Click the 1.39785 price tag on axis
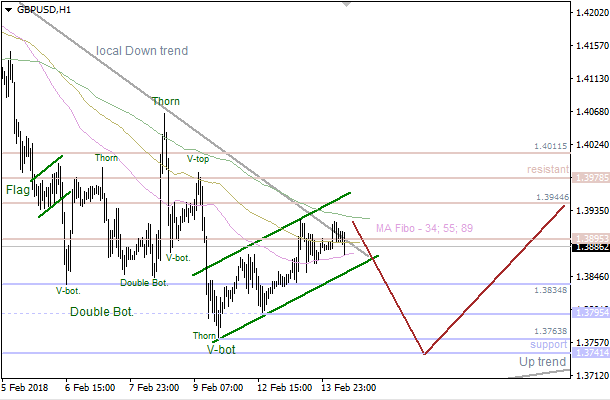Image resolution: width=610 pixels, height=400 pixels. tap(590, 178)
